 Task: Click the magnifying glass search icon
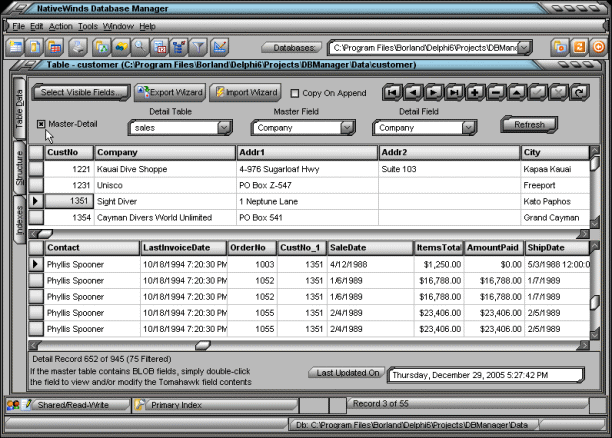141,47
